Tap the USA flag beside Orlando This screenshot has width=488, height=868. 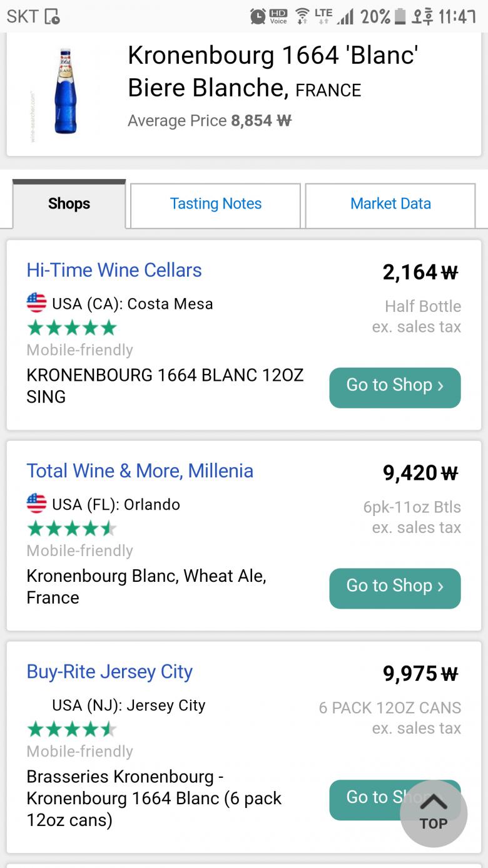36,504
